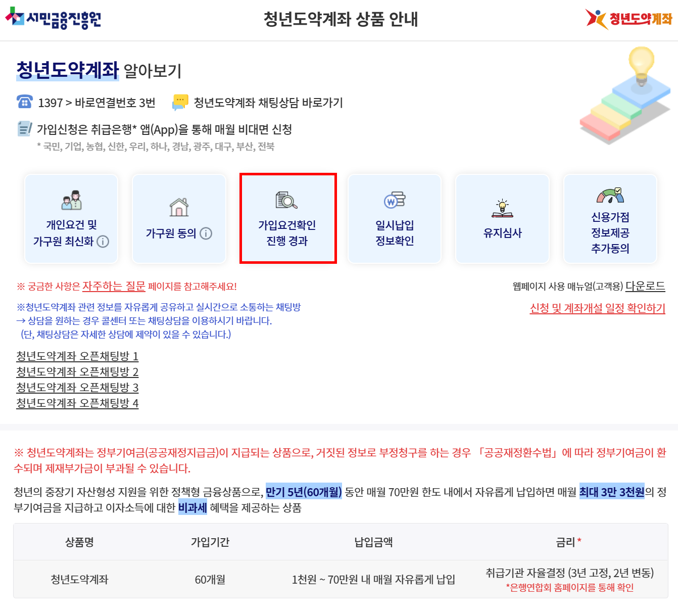Open the 가구원 동의 card
678x616 pixels.
click(179, 219)
